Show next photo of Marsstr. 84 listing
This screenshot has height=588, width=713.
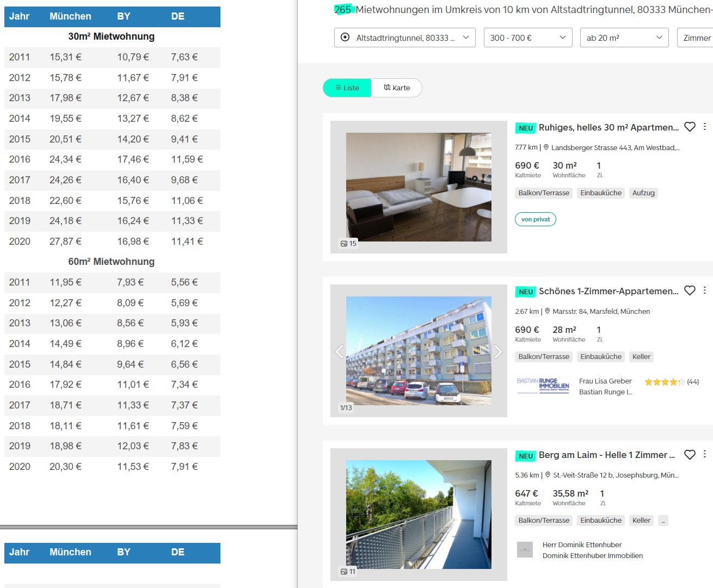(x=498, y=351)
